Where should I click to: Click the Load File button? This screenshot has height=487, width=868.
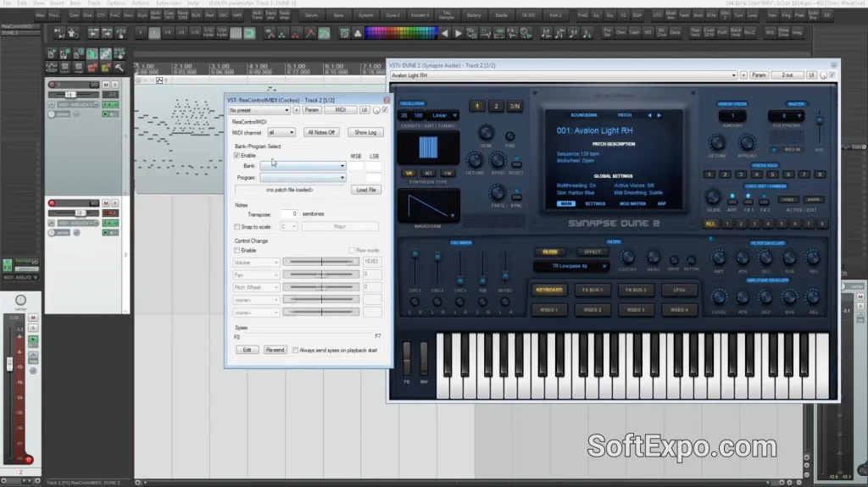pos(366,190)
